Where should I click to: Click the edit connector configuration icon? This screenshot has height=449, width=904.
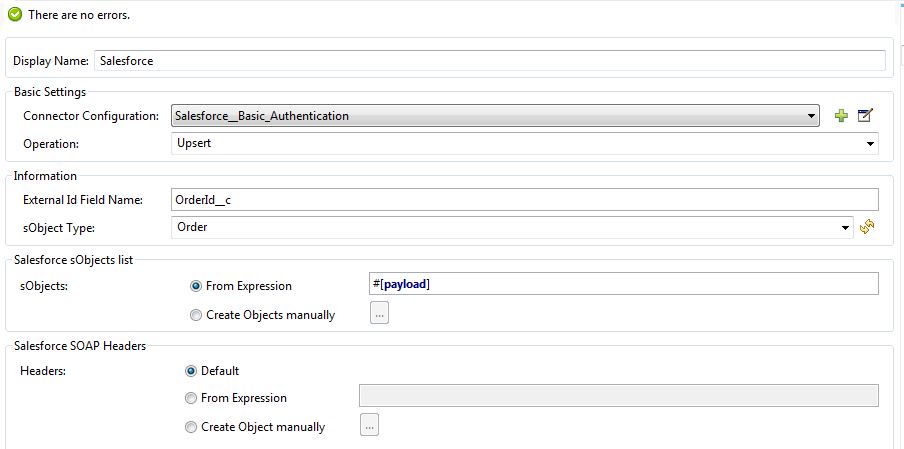(866, 116)
